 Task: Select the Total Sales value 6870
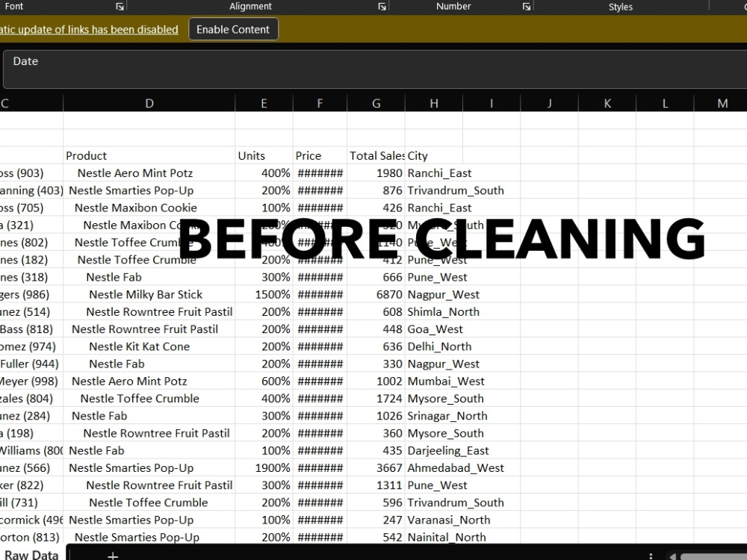[376, 295]
